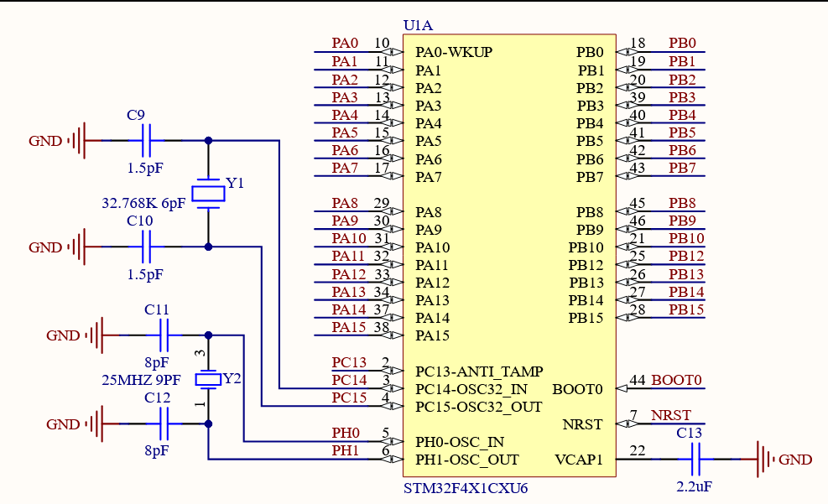Click capacitor C9 symbol
This screenshot has height=504, width=828.
pos(147,141)
